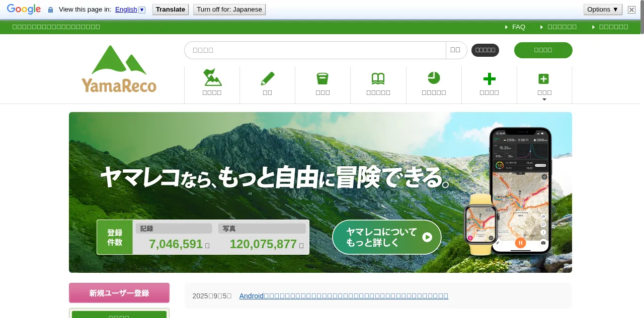Go home via the YamaReco logo
644x318 pixels.
(119, 69)
